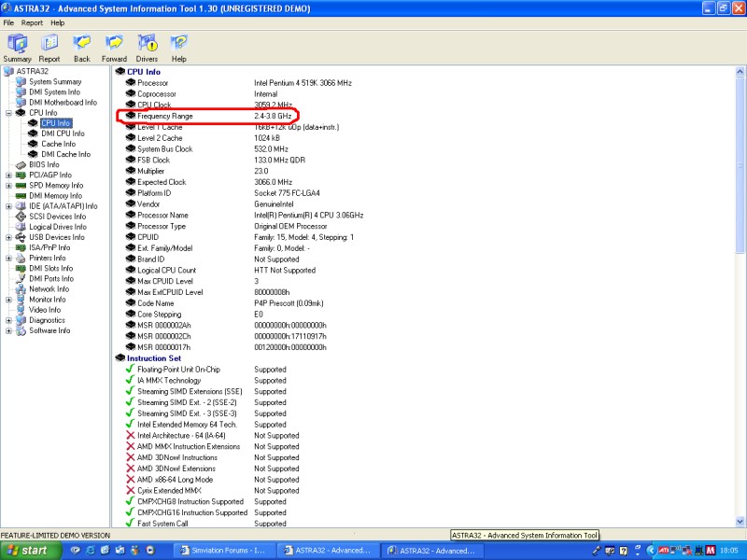Click the Socket 775 FC-LGA4 value
Viewport: 747px width, 560px height.
(287, 193)
